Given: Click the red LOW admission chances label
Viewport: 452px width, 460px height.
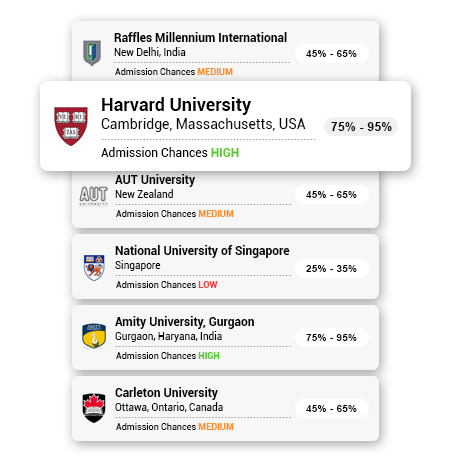Looking at the screenshot, I should point(208,285).
